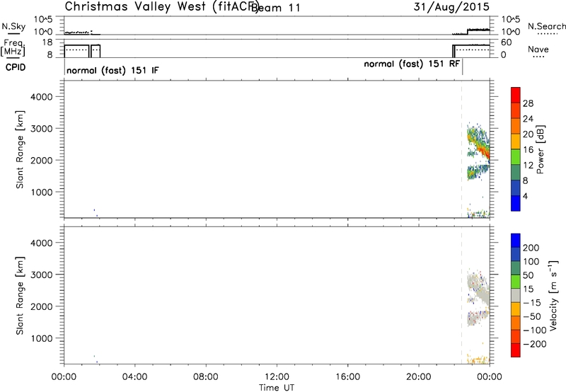566x392 pixels.
Task: Pick the green 15–50 Velocity swatch
Action: 516,282
